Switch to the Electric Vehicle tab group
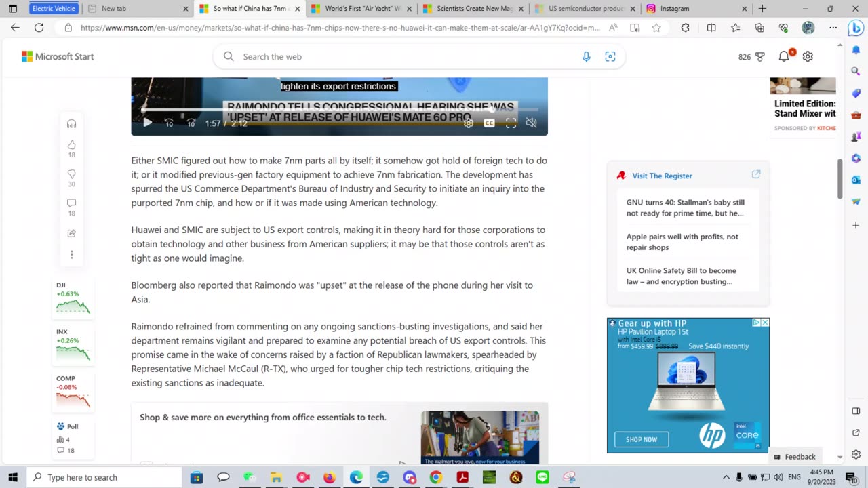The image size is (868, 488). click(x=54, y=9)
